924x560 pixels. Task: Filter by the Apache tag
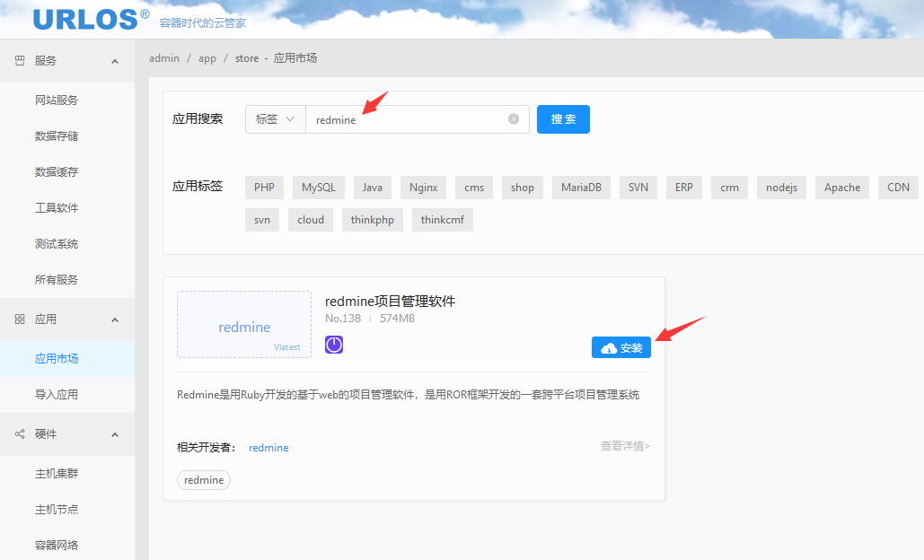(x=842, y=188)
